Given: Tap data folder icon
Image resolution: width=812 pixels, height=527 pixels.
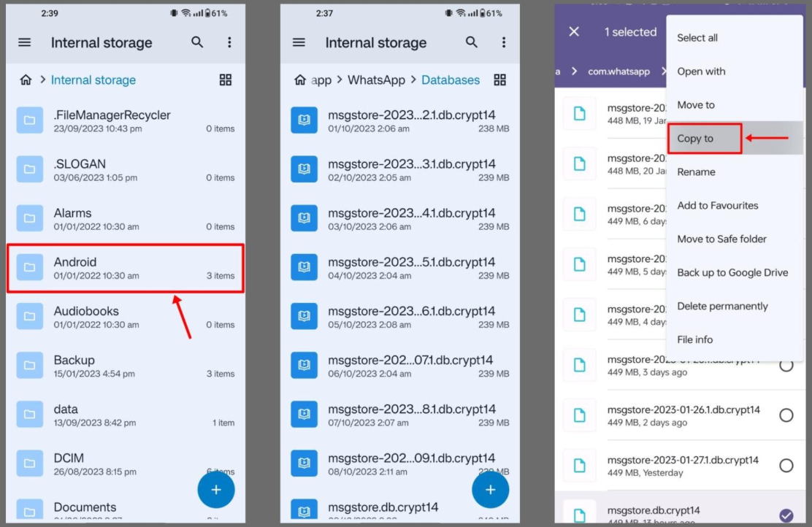Looking at the screenshot, I should (x=29, y=414).
